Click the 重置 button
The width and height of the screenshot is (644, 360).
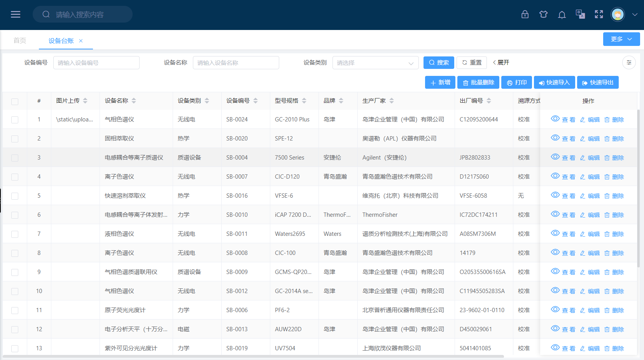472,63
